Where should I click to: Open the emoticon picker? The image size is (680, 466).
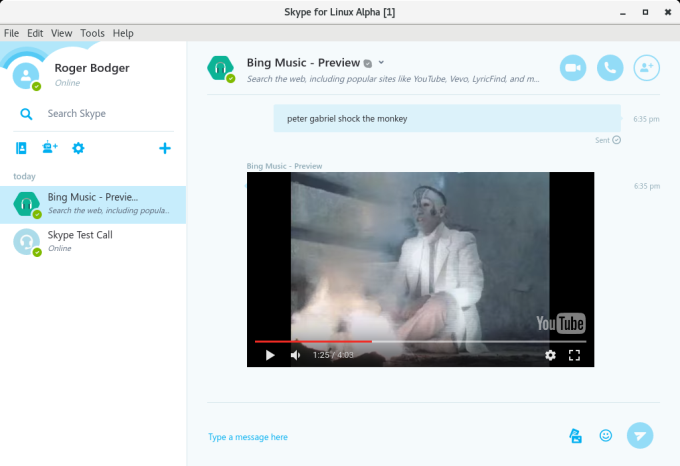[x=605, y=435]
